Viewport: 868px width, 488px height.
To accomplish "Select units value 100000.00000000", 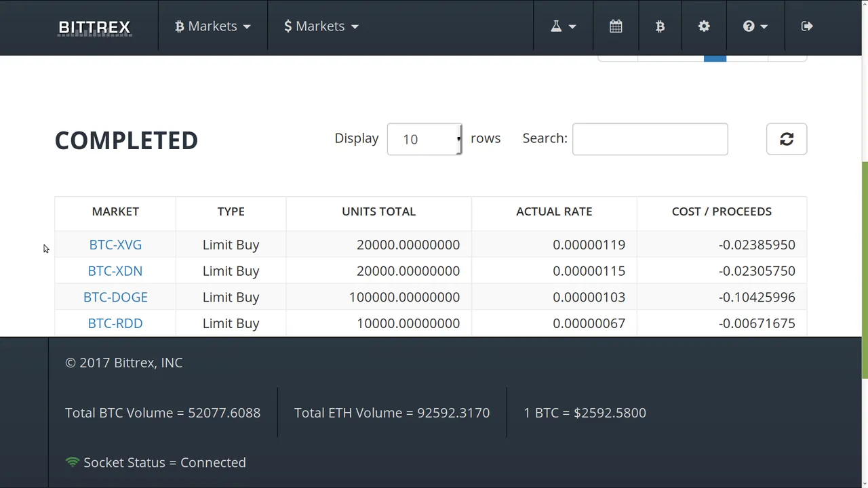I will click(x=405, y=297).
